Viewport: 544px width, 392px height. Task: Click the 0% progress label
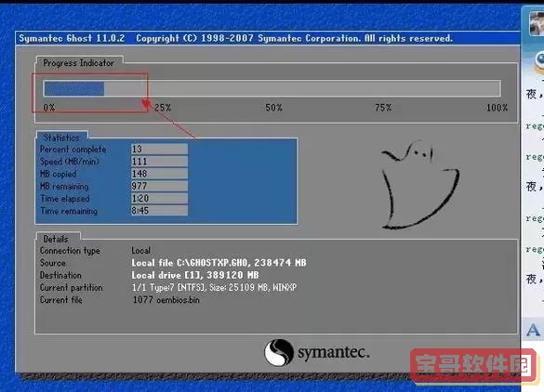pos(49,108)
